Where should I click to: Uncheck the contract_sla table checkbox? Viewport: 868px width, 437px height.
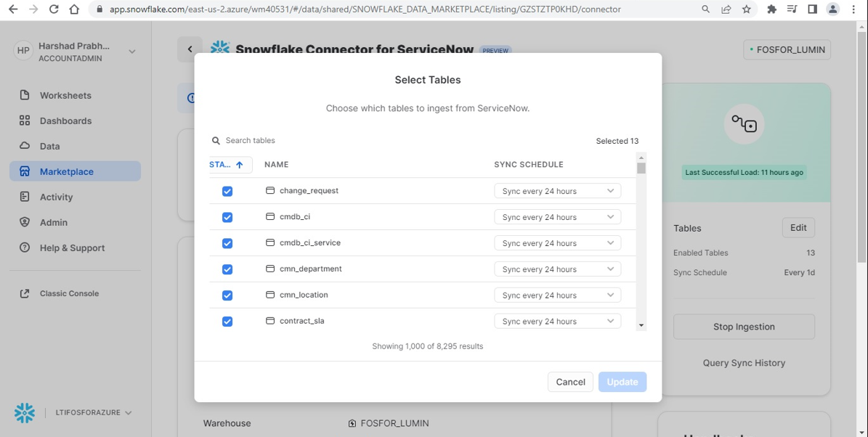(x=227, y=322)
